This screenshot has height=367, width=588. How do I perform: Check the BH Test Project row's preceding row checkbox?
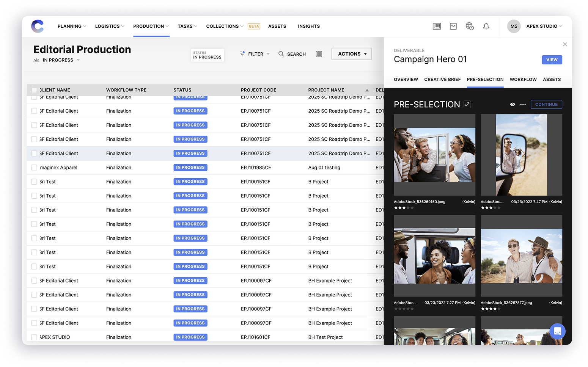pyautogui.click(x=34, y=323)
